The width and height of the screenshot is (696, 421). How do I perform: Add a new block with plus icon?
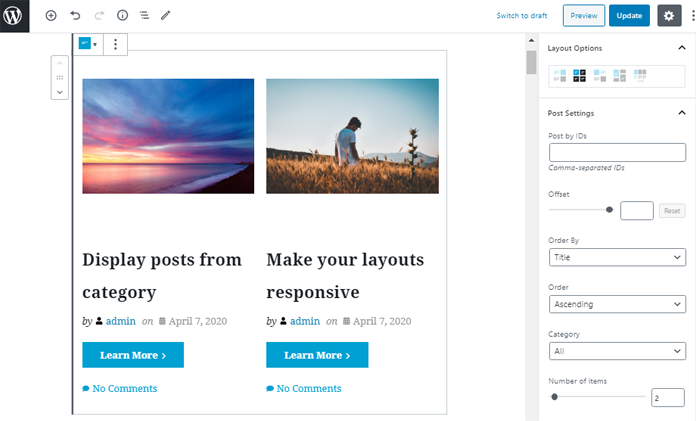51,16
